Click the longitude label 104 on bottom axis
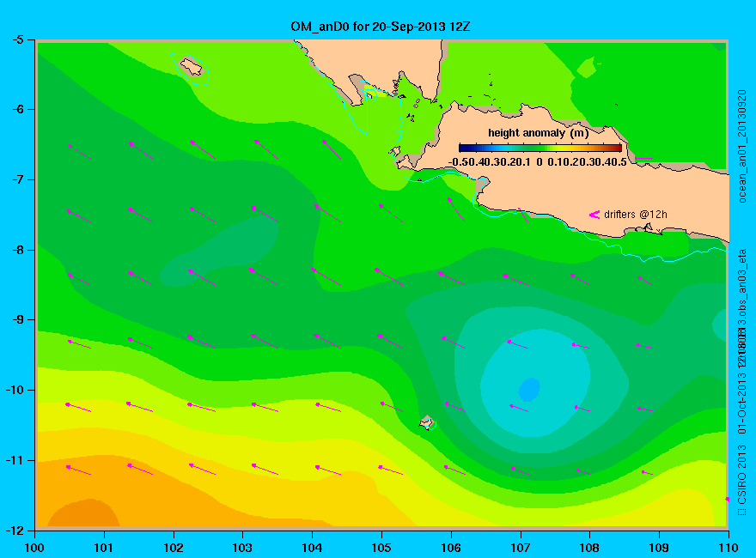Viewport: 756px width, 558px height. pos(312,548)
